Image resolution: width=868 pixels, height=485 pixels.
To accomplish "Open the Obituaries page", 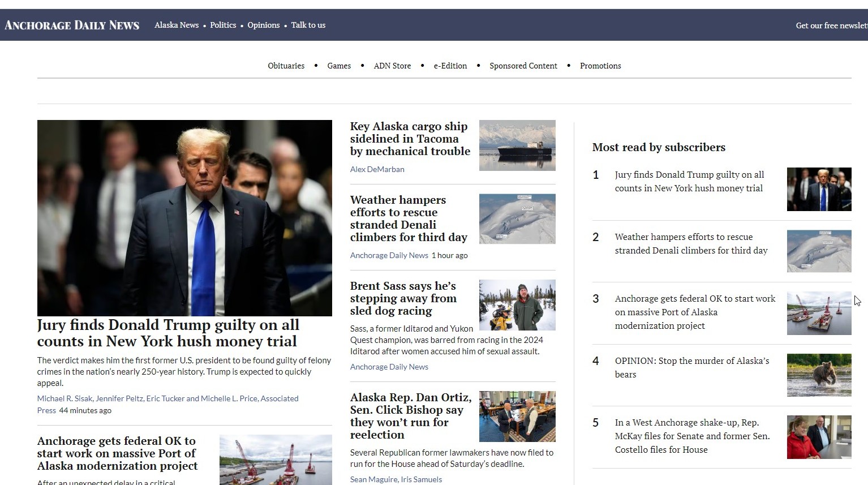I will click(286, 66).
